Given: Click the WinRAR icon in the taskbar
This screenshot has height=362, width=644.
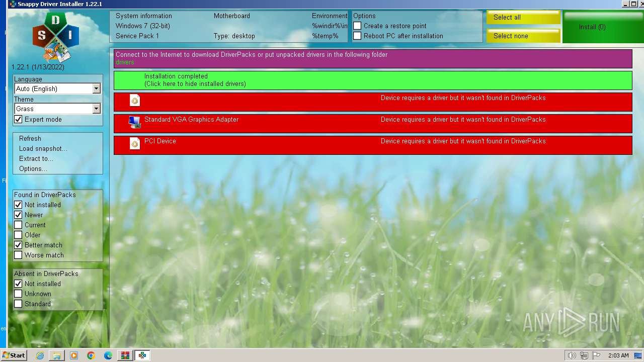Looking at the screenshot, I should pos(124,355).
